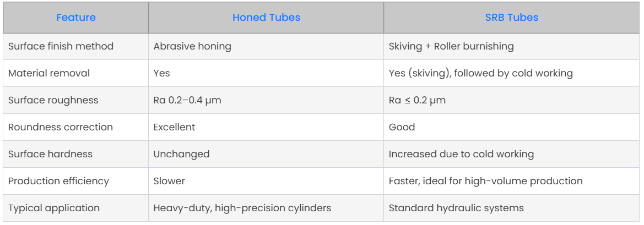Click the "Honed Tubes" column header

coord(266,18)
